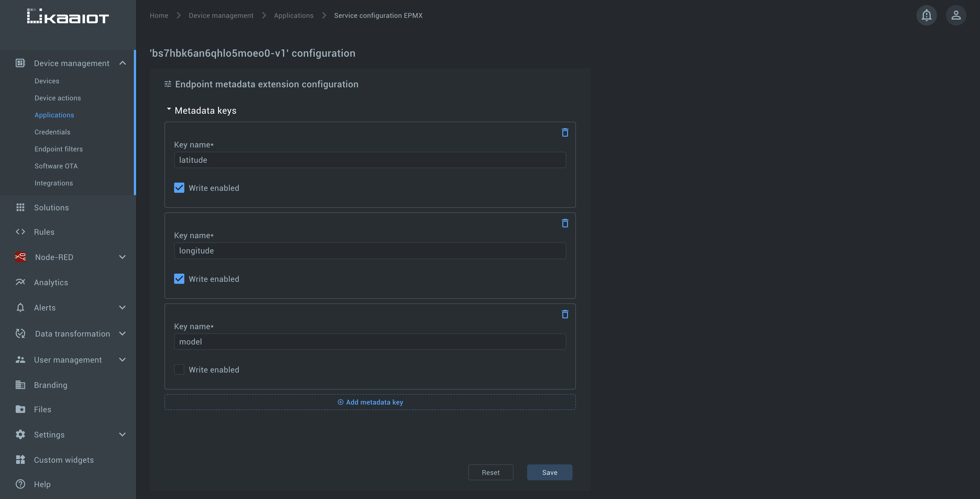This screenshot has height=499, width=980.
Task: Click the Service configuration EPMX breadcrumb
Action: (x=378, y=16)
